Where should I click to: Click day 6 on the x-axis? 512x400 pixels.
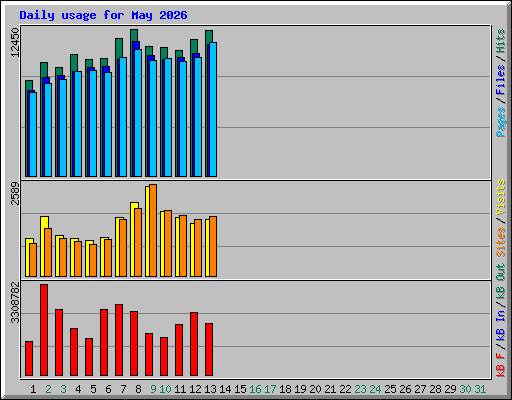(108, 389)
